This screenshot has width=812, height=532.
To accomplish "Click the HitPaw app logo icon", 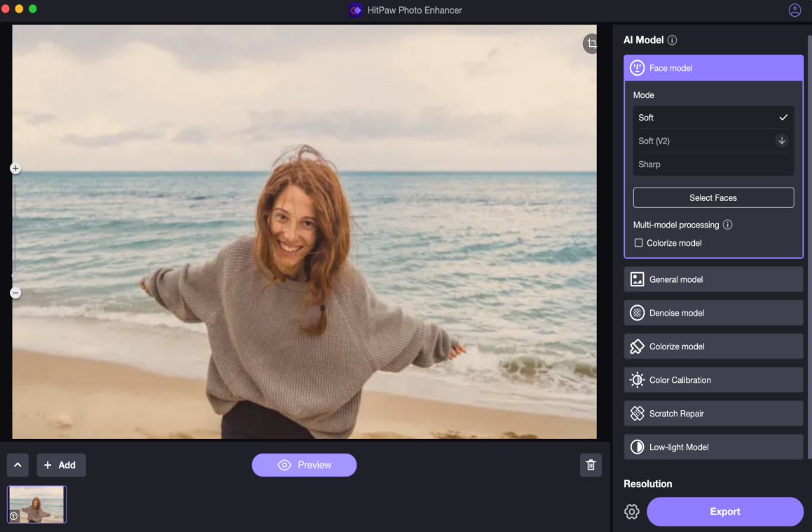I will [x=355, y=10].
